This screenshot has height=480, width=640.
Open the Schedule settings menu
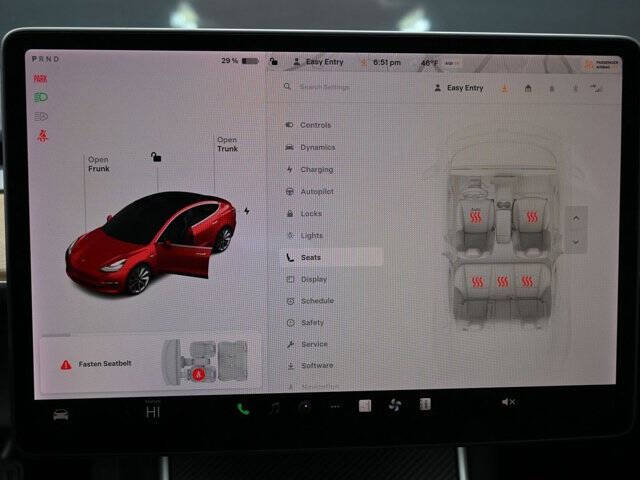pos(310,301)
